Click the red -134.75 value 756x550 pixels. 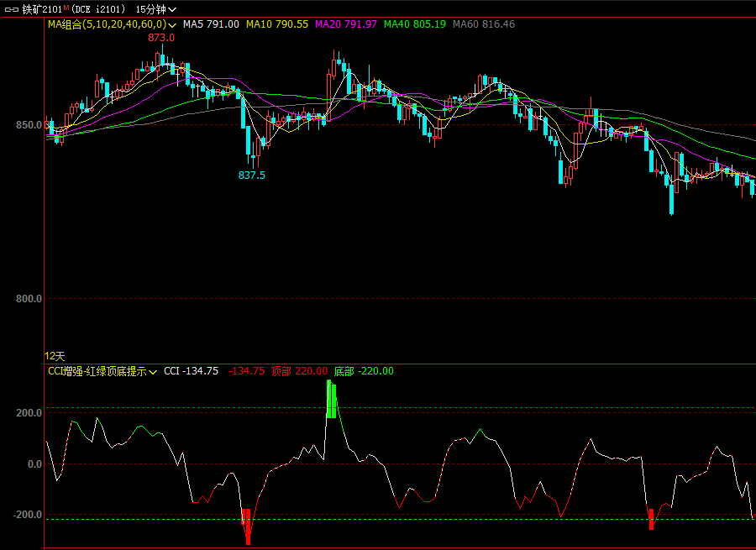pyautogui.click(x=246, y=371)
